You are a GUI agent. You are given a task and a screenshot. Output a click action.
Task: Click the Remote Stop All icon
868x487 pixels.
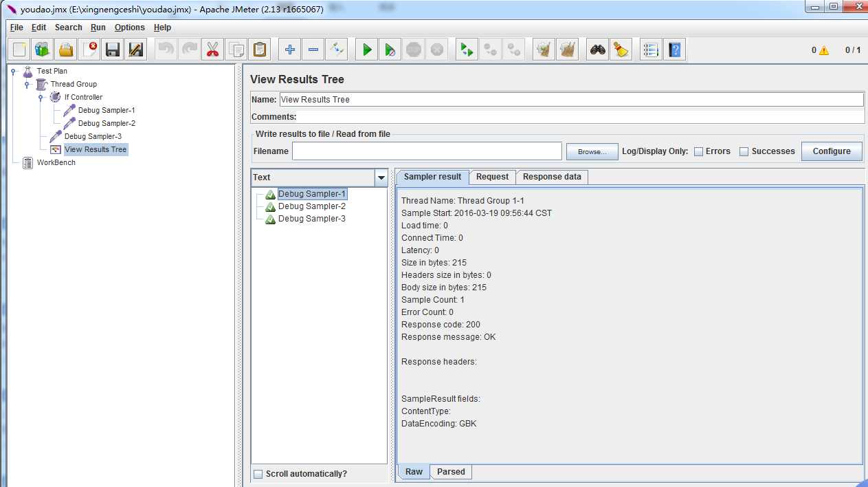(491, 50)
